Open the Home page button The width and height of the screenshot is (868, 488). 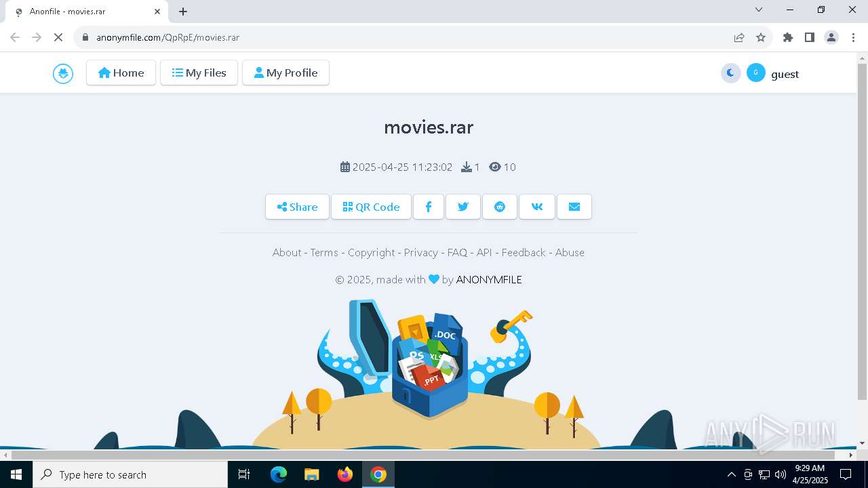coord(121,73)
